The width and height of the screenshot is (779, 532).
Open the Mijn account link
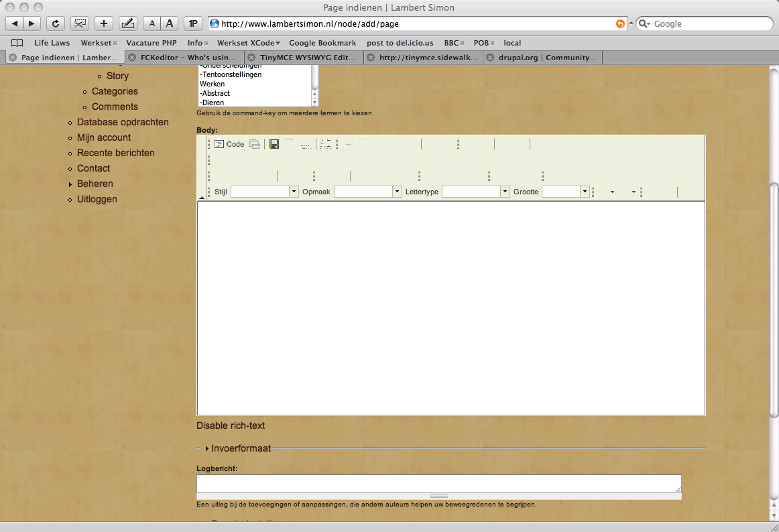point(104,137)
